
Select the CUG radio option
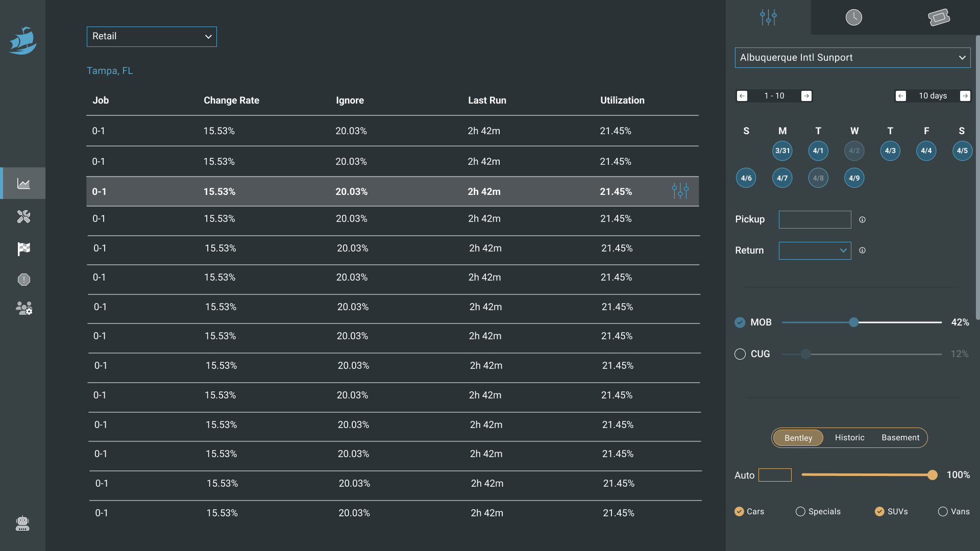pyautogui.click(x=740, y=354)
